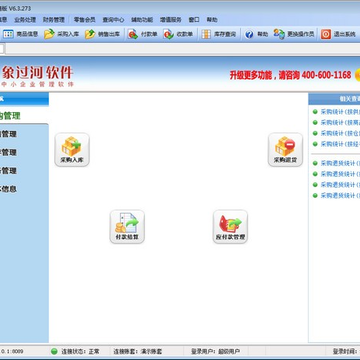Open the 采购退货 workspace tile
This screenshot has height=360, width=360.
[x=285, y=150]
